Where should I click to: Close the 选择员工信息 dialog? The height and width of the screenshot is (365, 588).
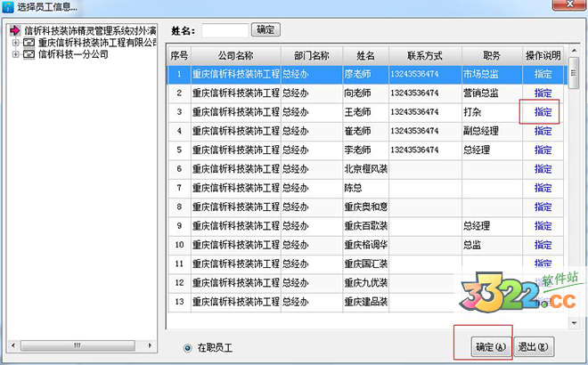pyautogui.click(x=569, y=4)
